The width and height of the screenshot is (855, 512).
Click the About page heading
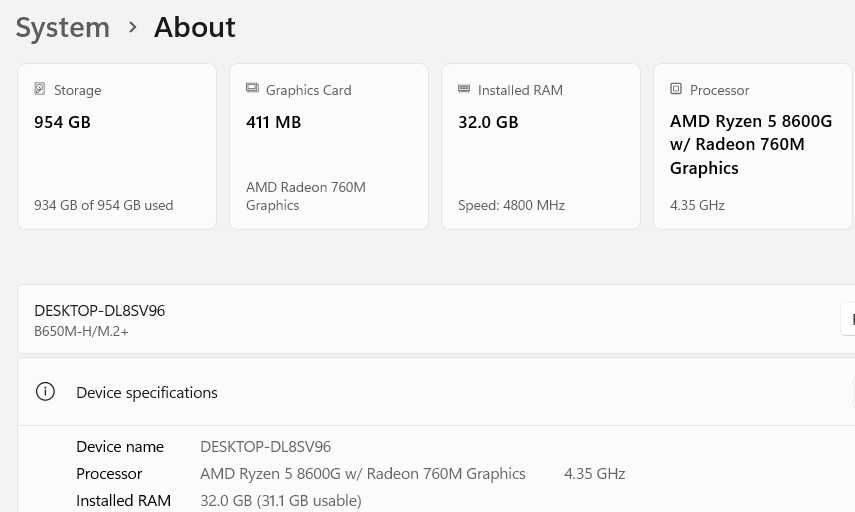[195, 28]
